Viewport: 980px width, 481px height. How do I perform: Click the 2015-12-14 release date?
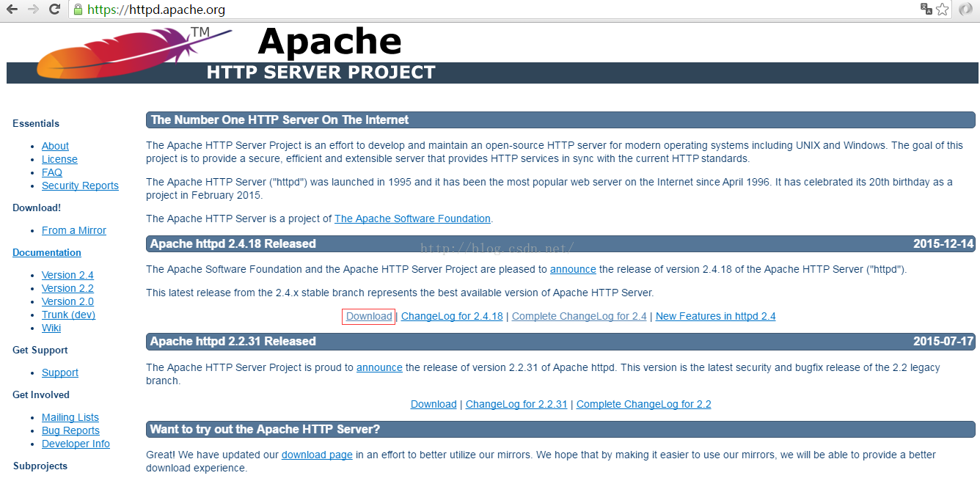point(943,244)
